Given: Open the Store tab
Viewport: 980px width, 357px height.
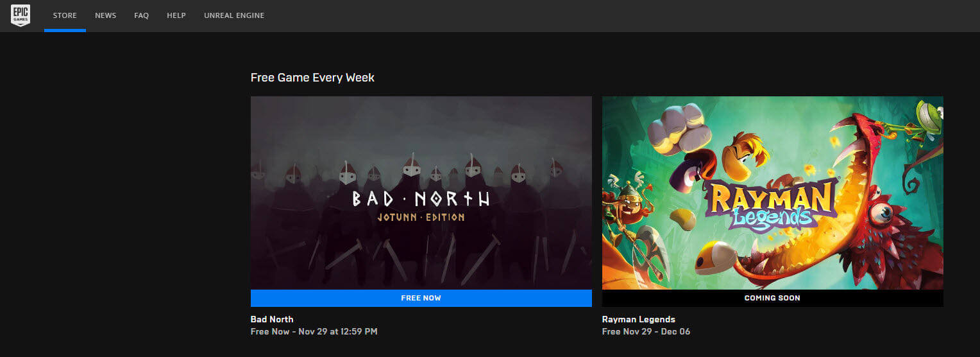Looking at the screenshot, I should click(65, 15).
